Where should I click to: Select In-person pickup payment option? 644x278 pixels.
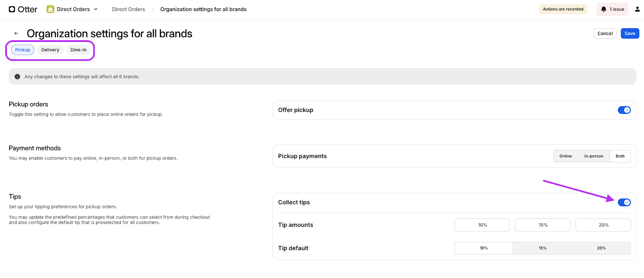[593, 156]
